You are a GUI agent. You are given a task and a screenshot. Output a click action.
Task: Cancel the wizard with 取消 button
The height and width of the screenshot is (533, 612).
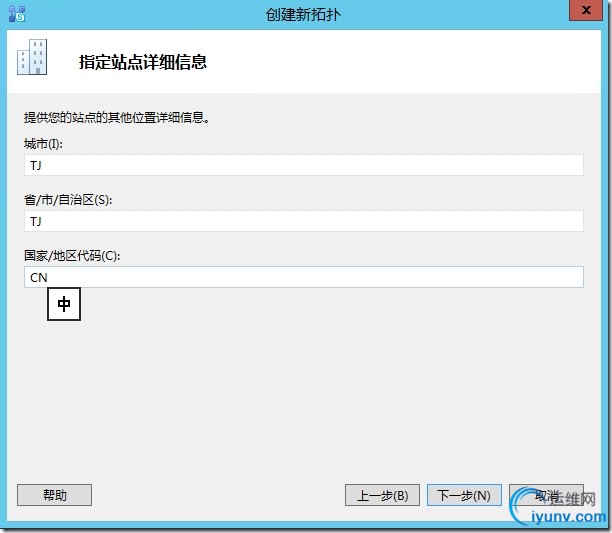click(546, 495)
